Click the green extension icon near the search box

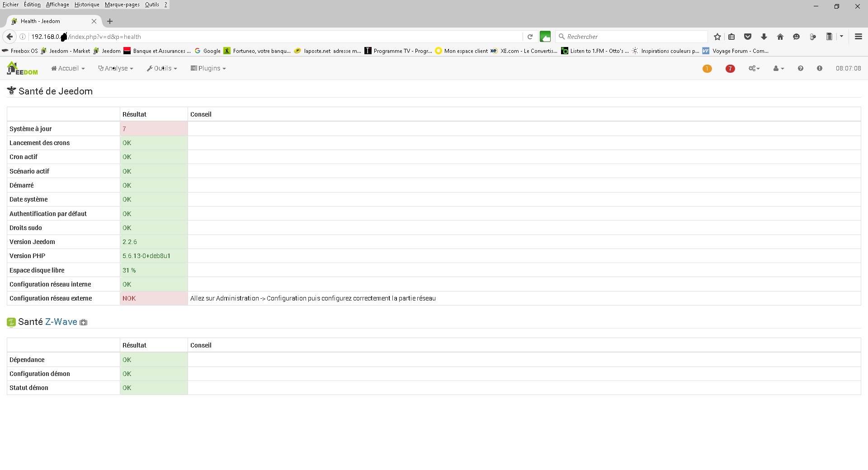[545, 37]
